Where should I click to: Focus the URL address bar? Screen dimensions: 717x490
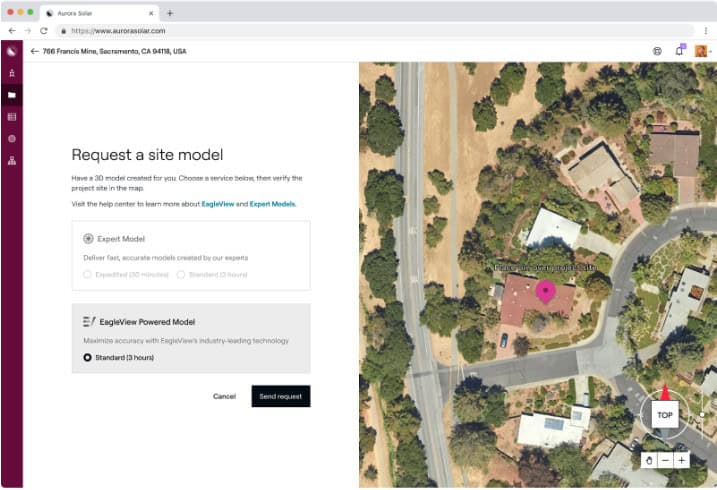375,31
